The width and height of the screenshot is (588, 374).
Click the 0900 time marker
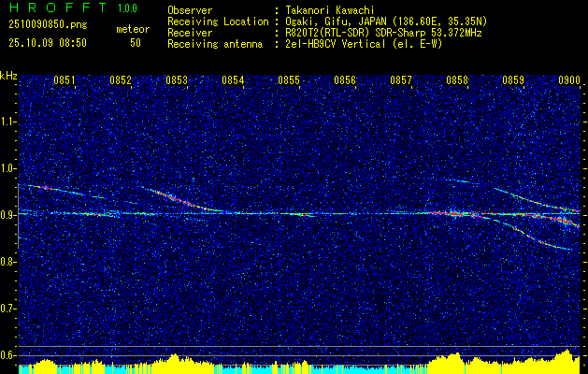[x=569, y=80]
